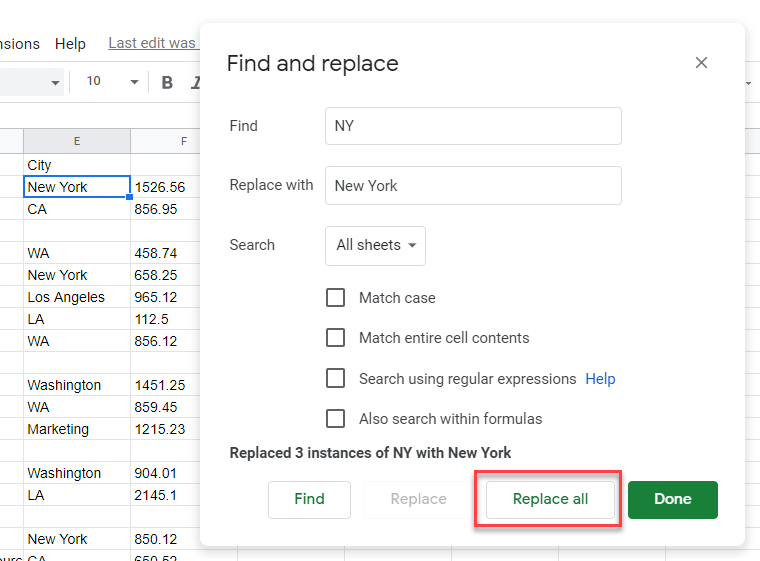This screenshot has width=760, height=561.
Task: Check Match entire cell contents
Action: click(336, 338)
